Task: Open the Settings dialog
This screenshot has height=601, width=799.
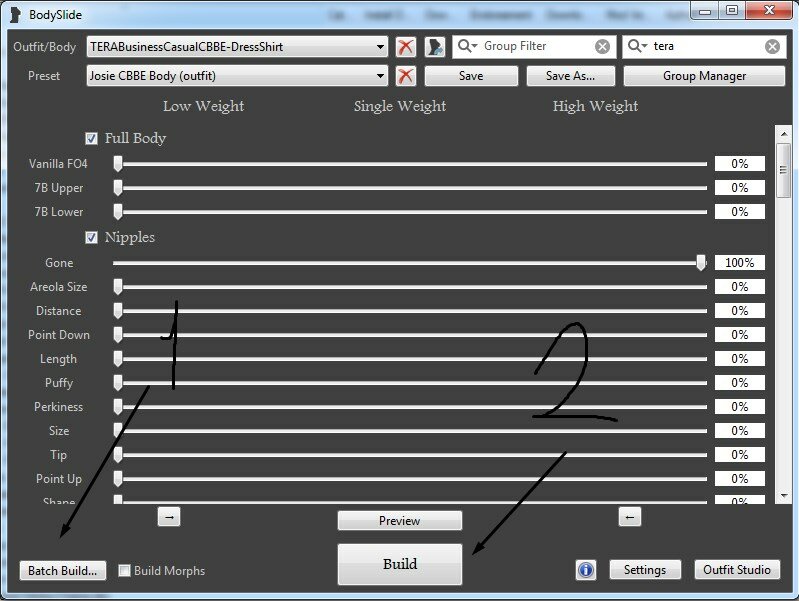Action: (x=645, y=569)
